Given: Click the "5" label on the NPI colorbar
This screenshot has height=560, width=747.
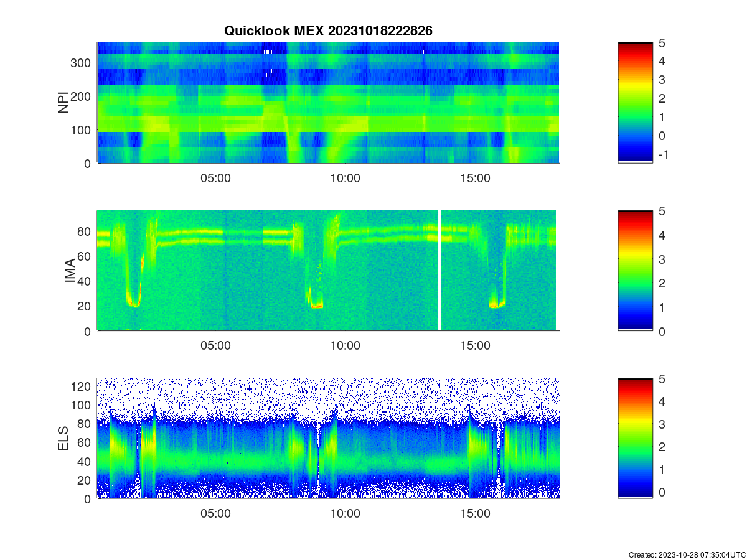Looking at the screenshot, I should (x=662, y=43).
